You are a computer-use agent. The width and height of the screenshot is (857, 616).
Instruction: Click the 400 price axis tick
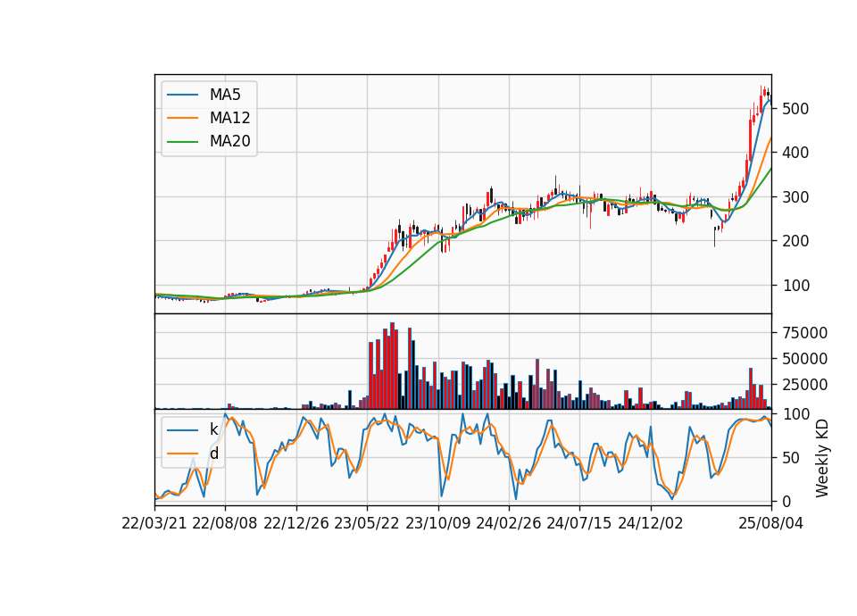point(795,153)
